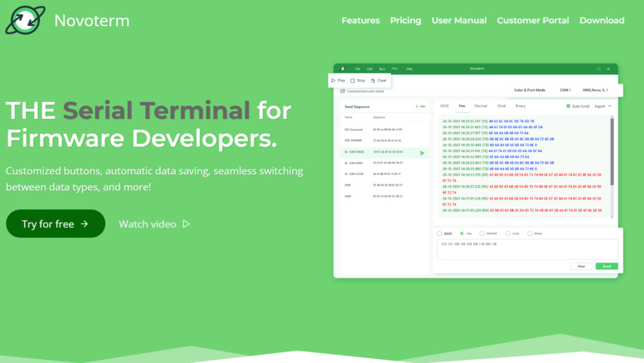Click the Clear button beside Send
The height and width of the screenshot is (363, 644).
pos(581,266)
